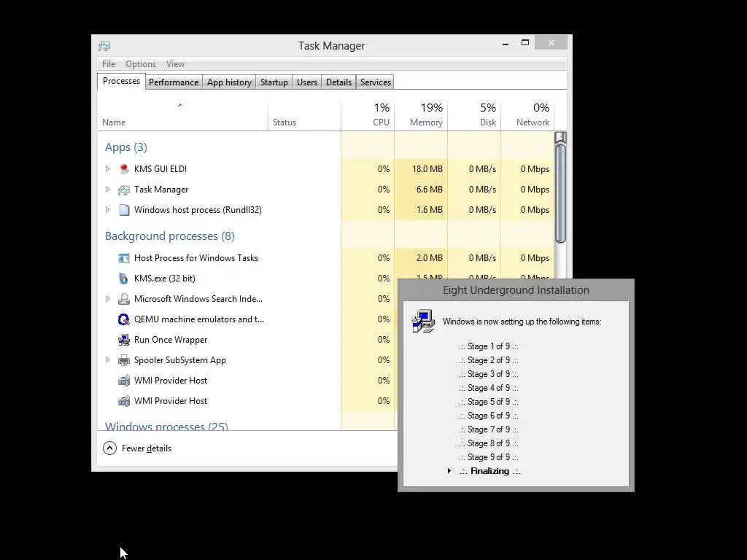Image resolution: width=747 pixels, height=560 pixels.
Task: Switch to the Performance tab
Action: 174,82
